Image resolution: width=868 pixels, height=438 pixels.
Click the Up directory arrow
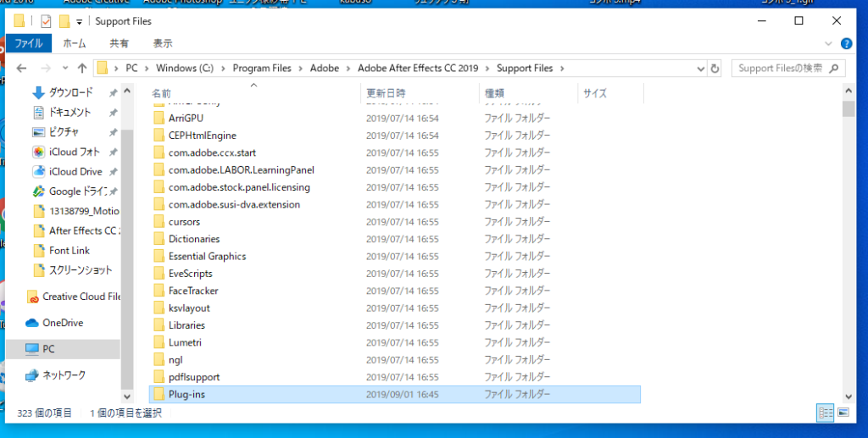tap(82, 68)
